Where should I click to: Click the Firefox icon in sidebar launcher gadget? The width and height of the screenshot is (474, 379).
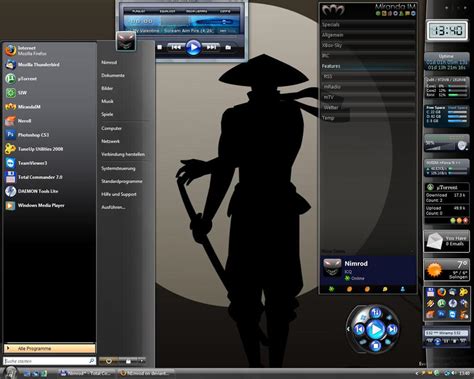[x=441, y=292]
